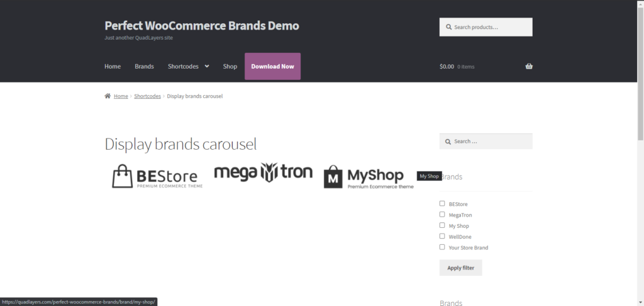Click the Your Store Brand filter label
Screen dimensions: 644x306
(x=469, y=247)
